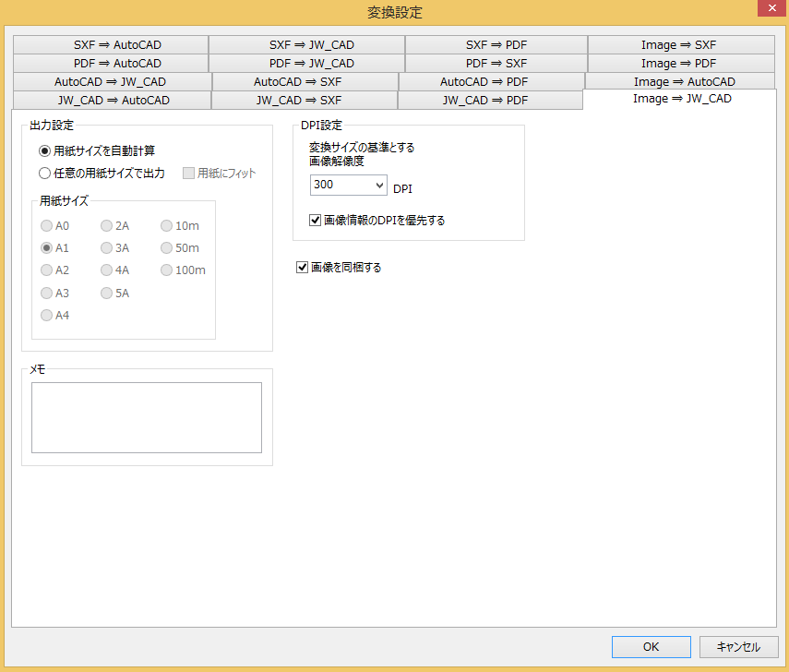Pick A3 paper size
The height and width of the screenshot is (672, 789).
(x=54, y=293)
